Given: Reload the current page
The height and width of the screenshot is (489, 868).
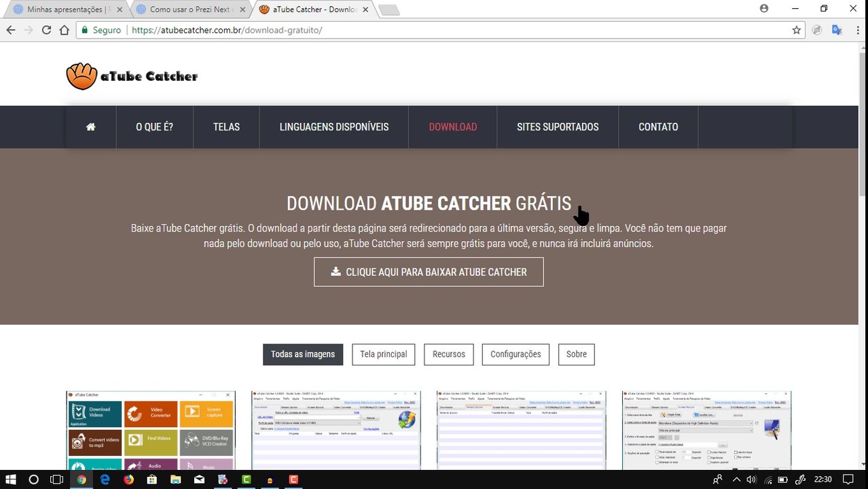Looking at the screenshot, I should coord(46,30).
